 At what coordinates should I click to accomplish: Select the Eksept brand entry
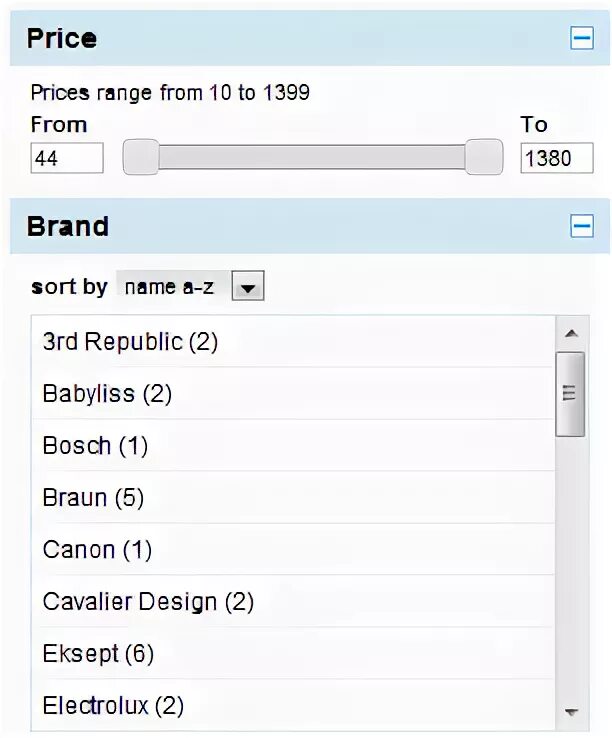coord(98,654)
